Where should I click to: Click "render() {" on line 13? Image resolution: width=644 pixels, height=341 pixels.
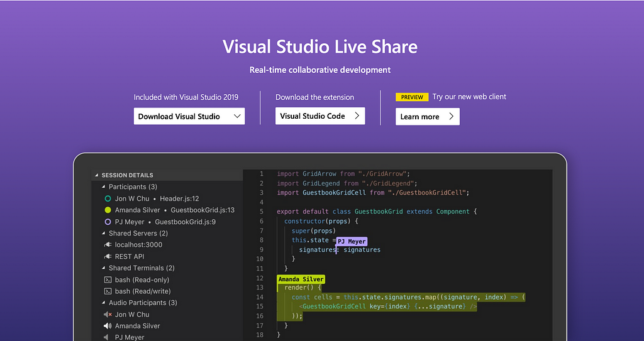pos(303,288)
